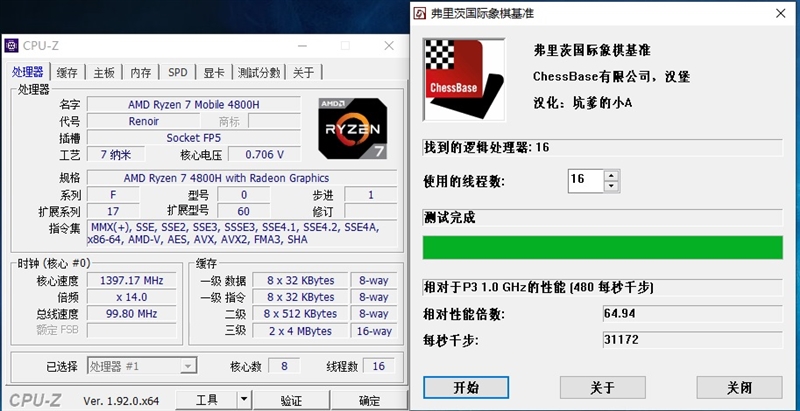Click the 16-way associativity value
The width and height of the screenshot is (800, 411).
tap(374, 331)
